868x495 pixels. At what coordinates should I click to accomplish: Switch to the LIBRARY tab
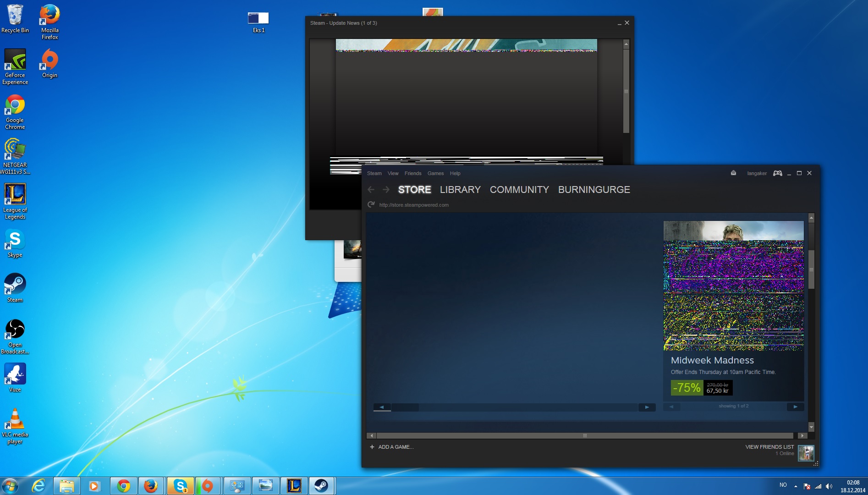[460, 190]
